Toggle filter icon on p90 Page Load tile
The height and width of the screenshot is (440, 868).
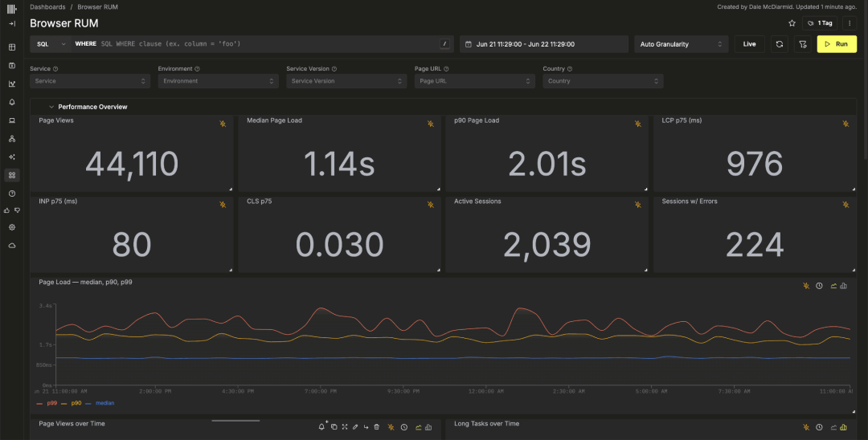tap(637, 124)
